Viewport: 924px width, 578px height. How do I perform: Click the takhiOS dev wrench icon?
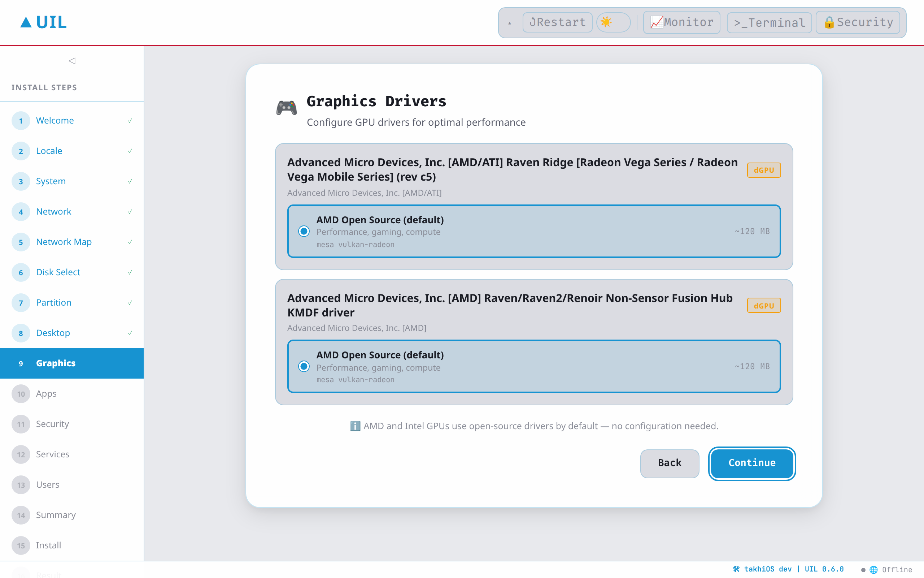(737, 569)
